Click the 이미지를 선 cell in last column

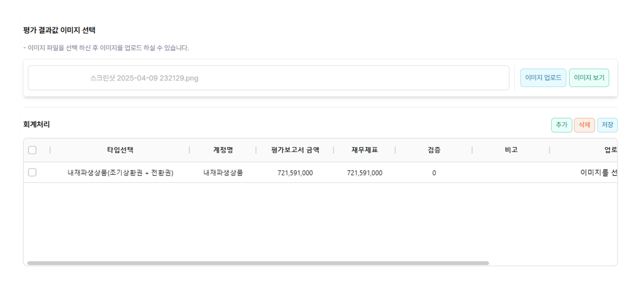[598, 173]
